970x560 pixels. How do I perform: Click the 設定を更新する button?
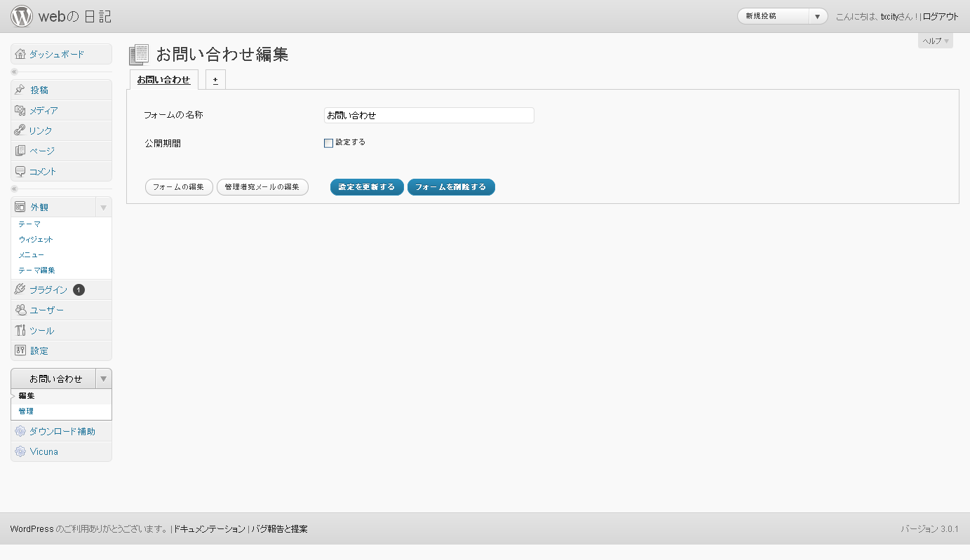(367, 187)
